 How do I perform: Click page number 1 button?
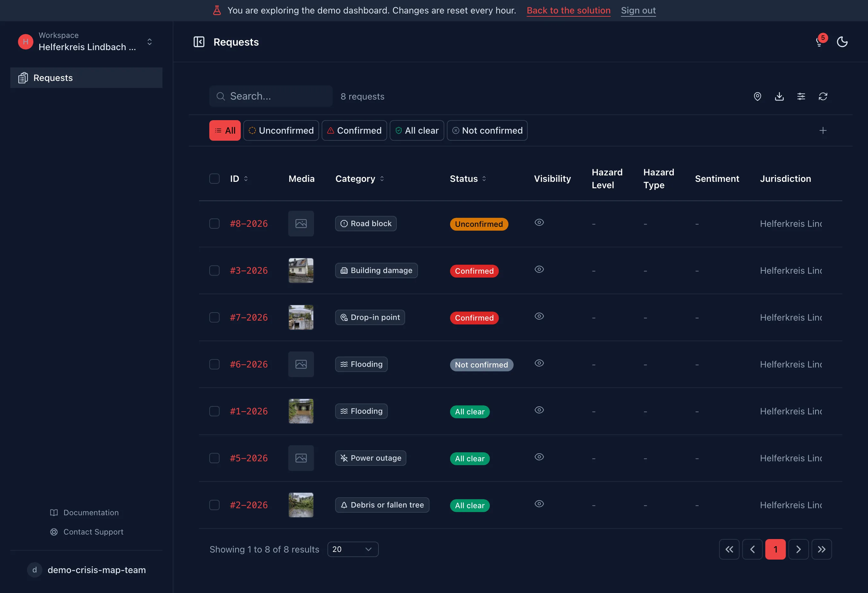pyautogui.click(x=775, y=549)
